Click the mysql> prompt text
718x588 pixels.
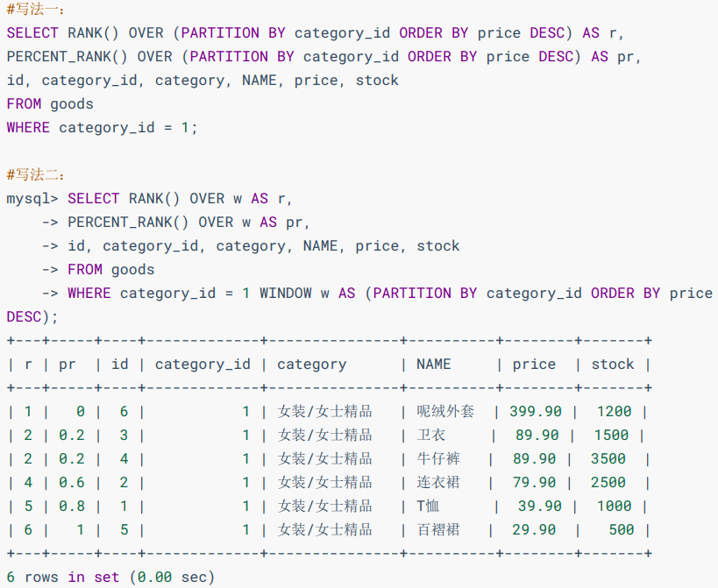pos(32,199)
